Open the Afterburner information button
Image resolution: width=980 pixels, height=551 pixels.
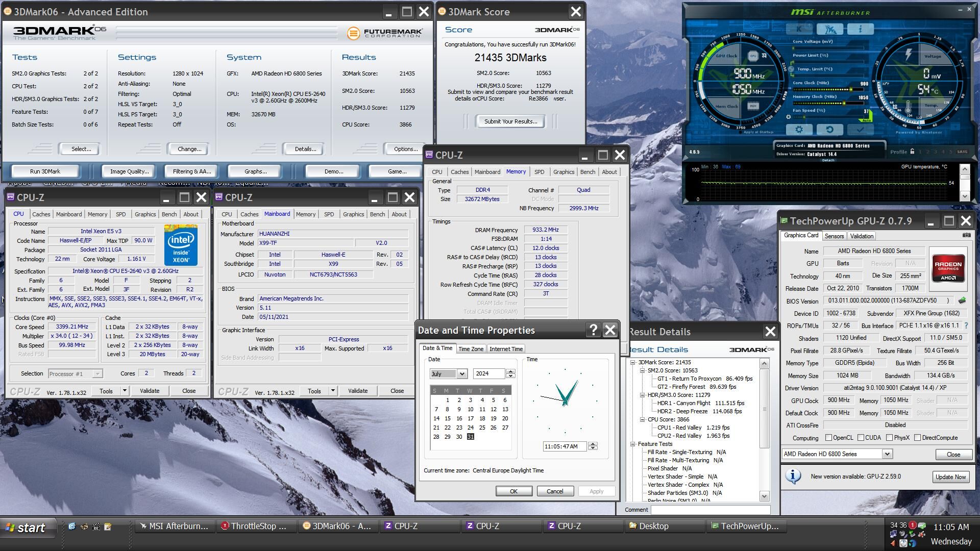click(860, 29)
